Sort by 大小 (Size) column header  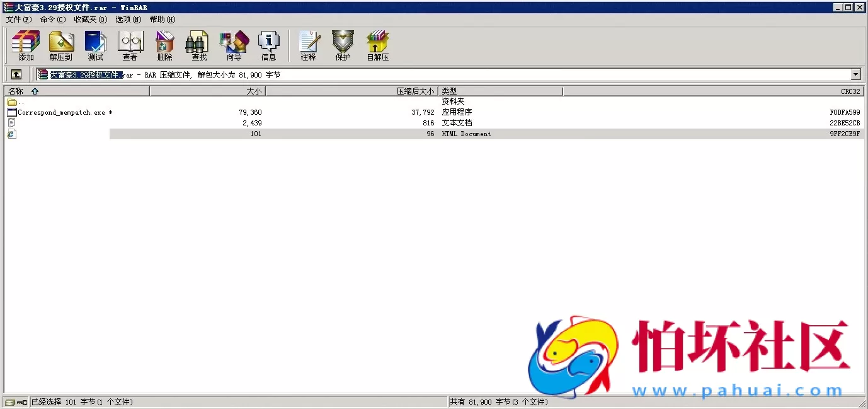[207, 91]
